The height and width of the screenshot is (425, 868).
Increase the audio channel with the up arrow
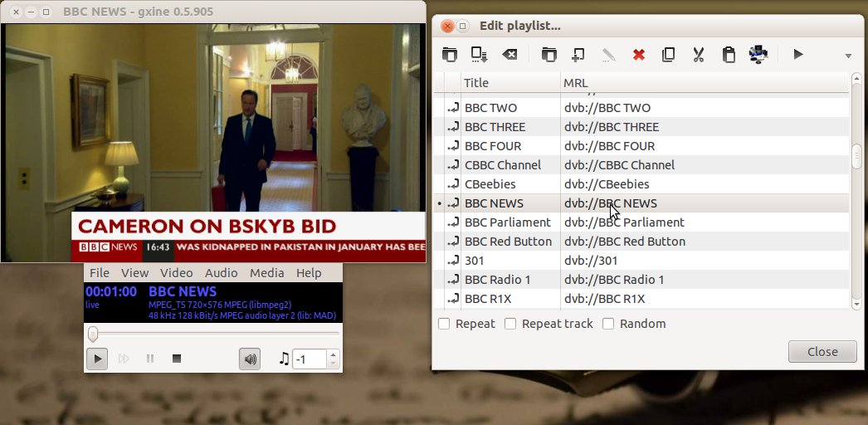pos(333,354)
